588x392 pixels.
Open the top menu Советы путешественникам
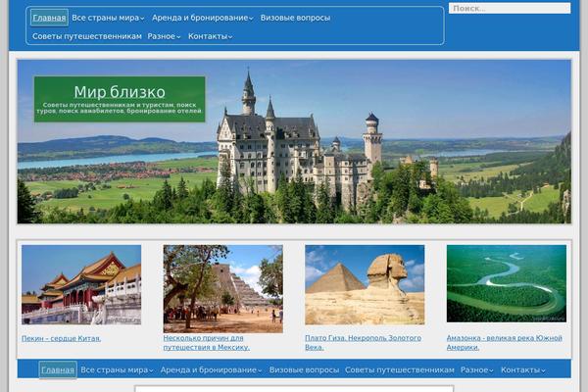[87, 36]
